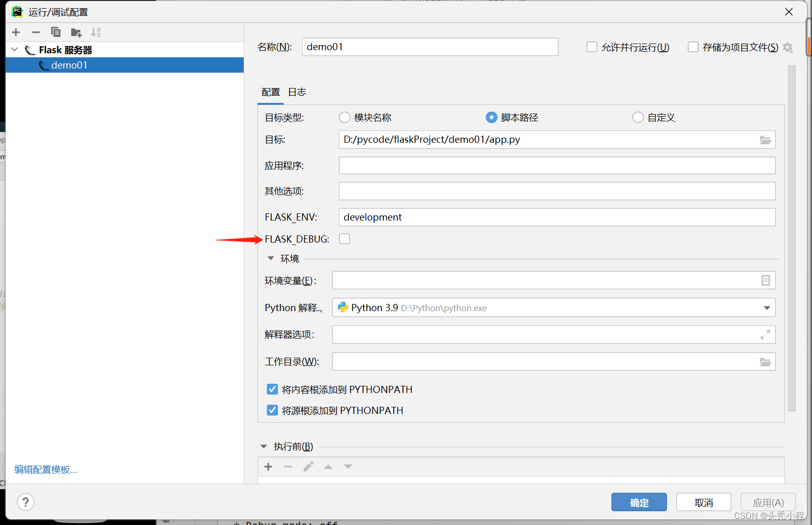812x525 pixels.
Task: Click the configuration name field
Action: tap(430, 47)
